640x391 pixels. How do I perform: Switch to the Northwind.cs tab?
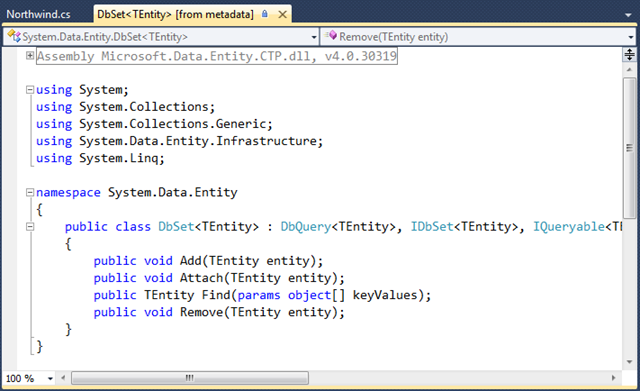(38, 14)
